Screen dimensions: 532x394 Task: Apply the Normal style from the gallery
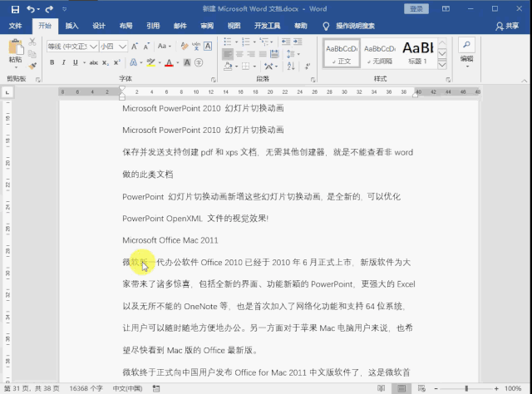click(x=342, y=54)
